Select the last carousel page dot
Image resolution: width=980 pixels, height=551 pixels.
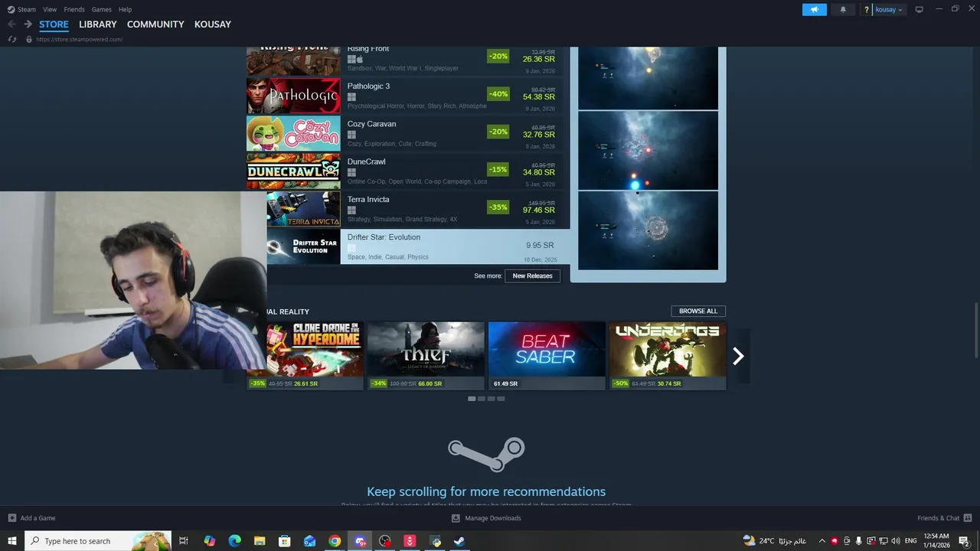click(x=501, y=399)
